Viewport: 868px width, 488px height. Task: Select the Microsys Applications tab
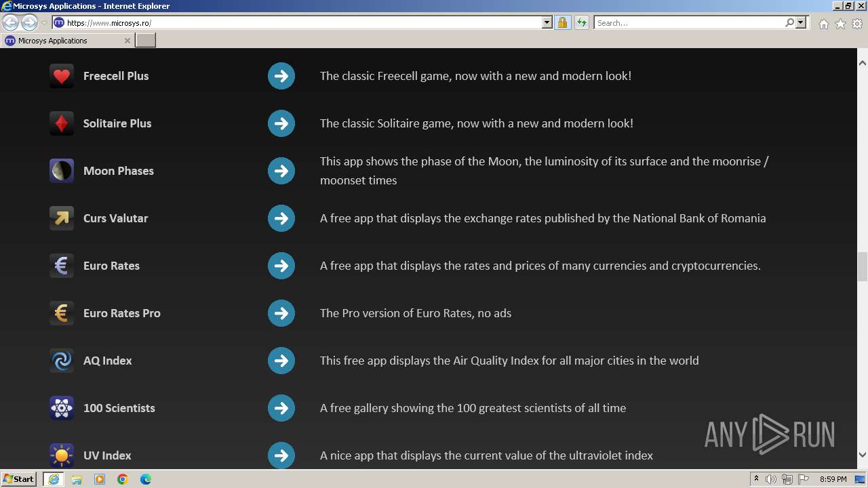(68, 41)
